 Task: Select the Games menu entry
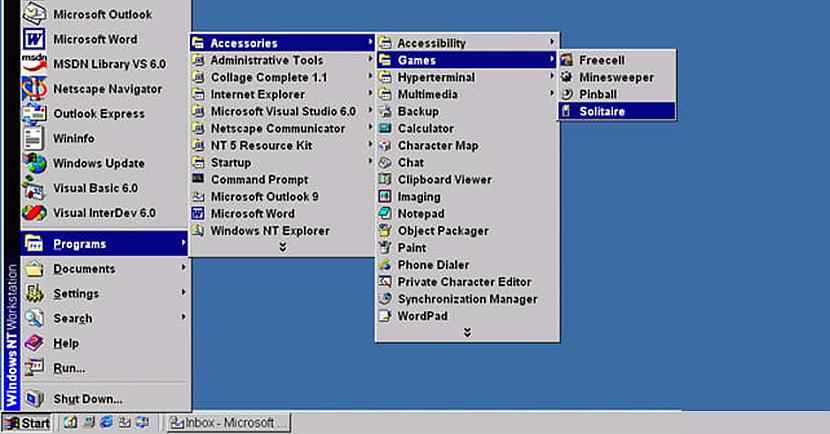tap(467, 60)
